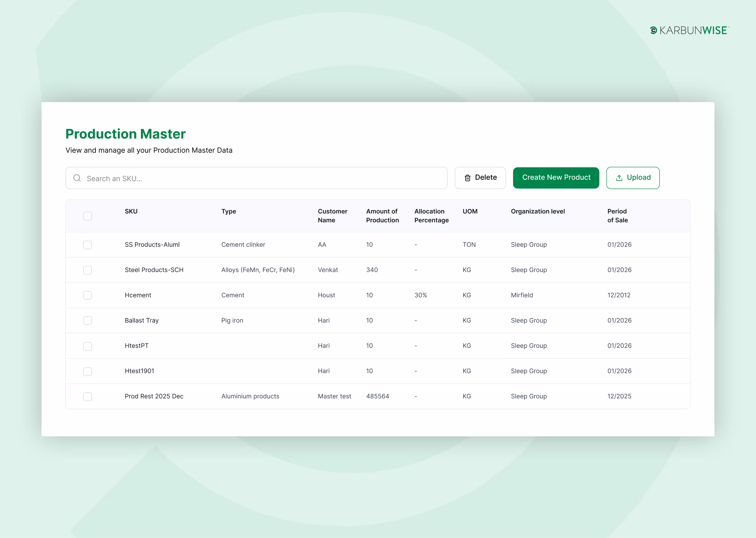Viewport: 756px width, 538px height.
Task: Click the Delete button
Action: (x=480, y=178)
